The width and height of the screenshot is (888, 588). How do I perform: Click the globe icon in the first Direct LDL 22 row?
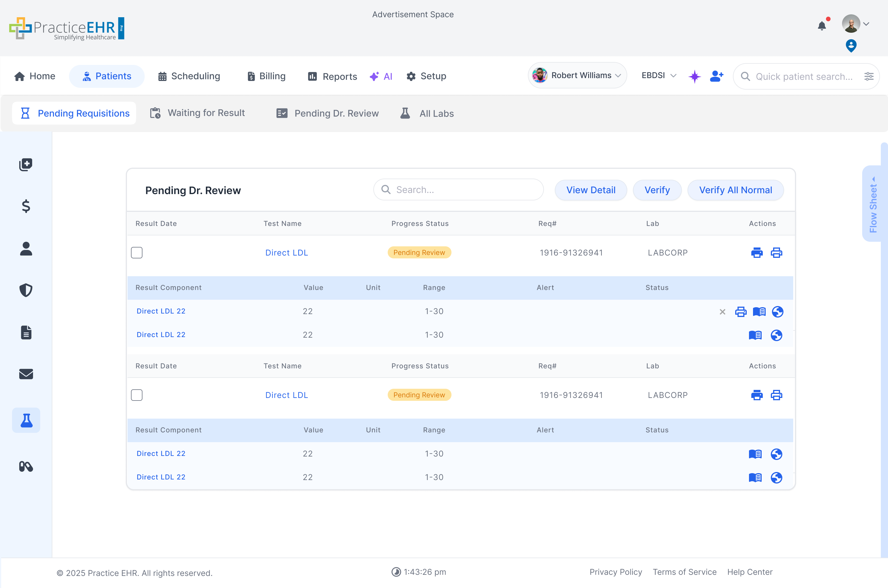point(777,312)
